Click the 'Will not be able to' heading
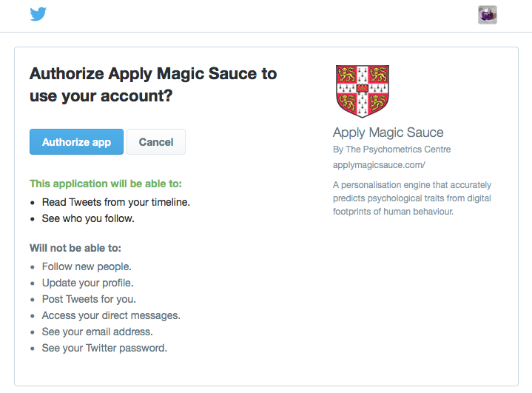Viewport: 532px width, 393px height. 75,248
